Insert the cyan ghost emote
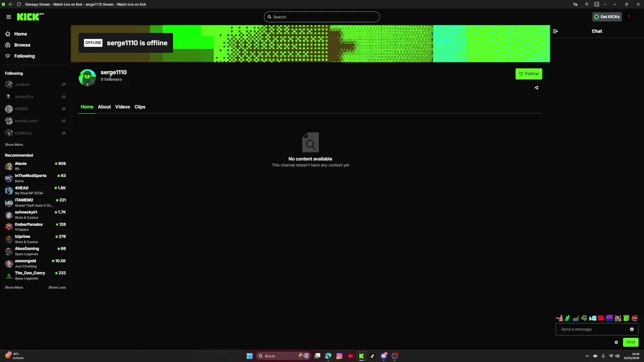The width and height of the screenshot is (644, 362). tap(593, 318)
